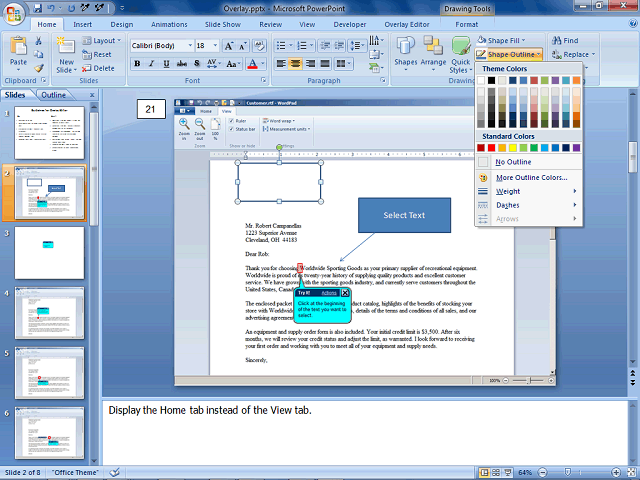Open Shape Fill options
640x480 pixels.
[x=502, y=40]
